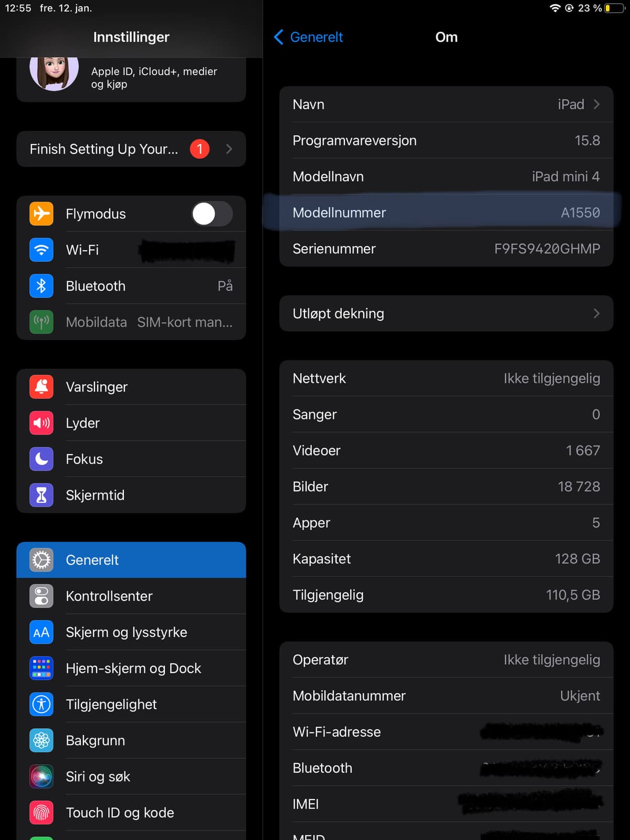Viewport: 630px width, 840px height.
Task: Tap the Siri og søk icon
Action: tap(41, 776)
